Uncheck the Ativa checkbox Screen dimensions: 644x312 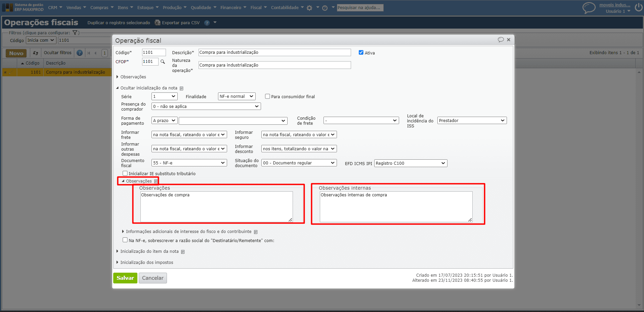(x=361, y=52)
